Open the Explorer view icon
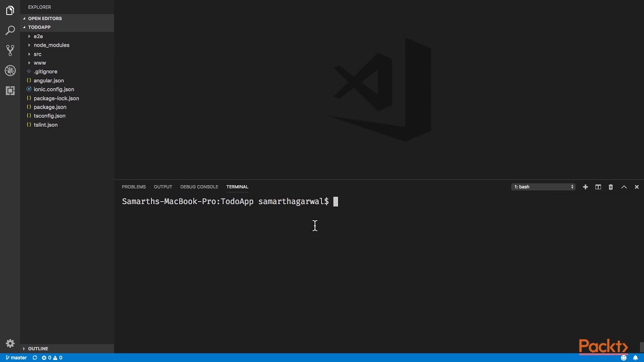644x362 pixels. (10, 11)
